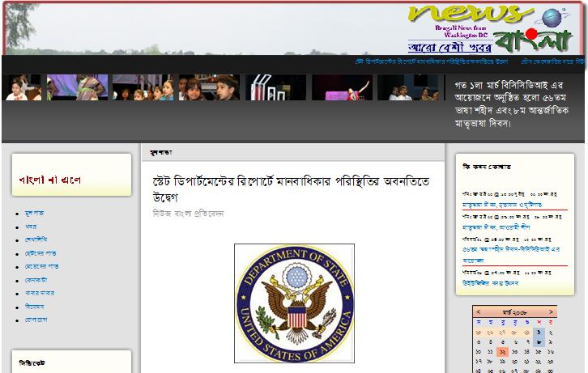The height and width of the screenshot is (373, 588).
Task: Open the 'খবর' link in the left menu
Action: click(x=31, y=227)
